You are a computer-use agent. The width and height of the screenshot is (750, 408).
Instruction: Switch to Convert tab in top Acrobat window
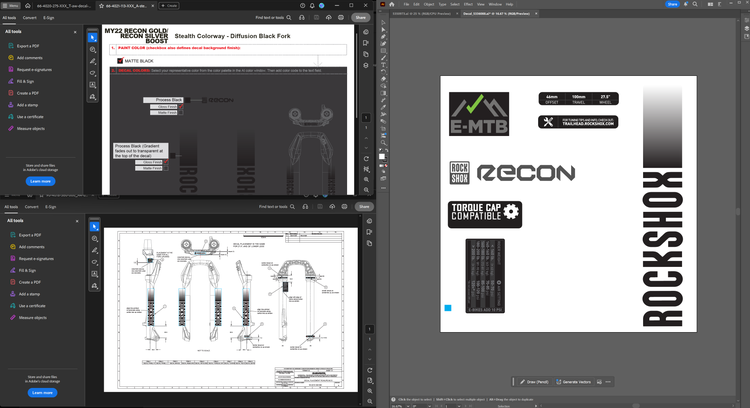pos(29,18)
